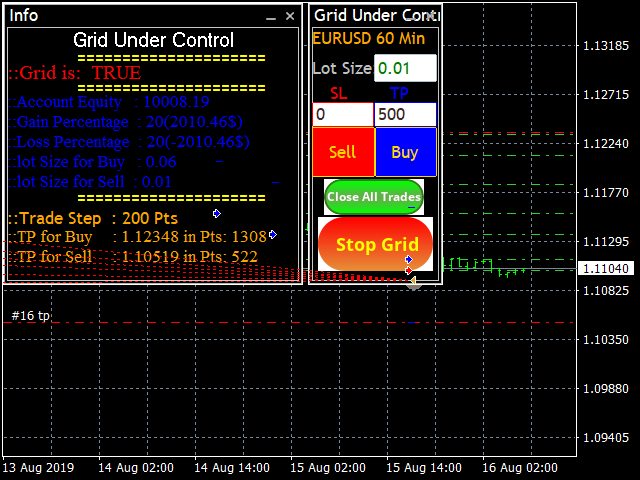Click the blue Buy button
The height and width of the screenshot is (480, 640).
(406, 152)
